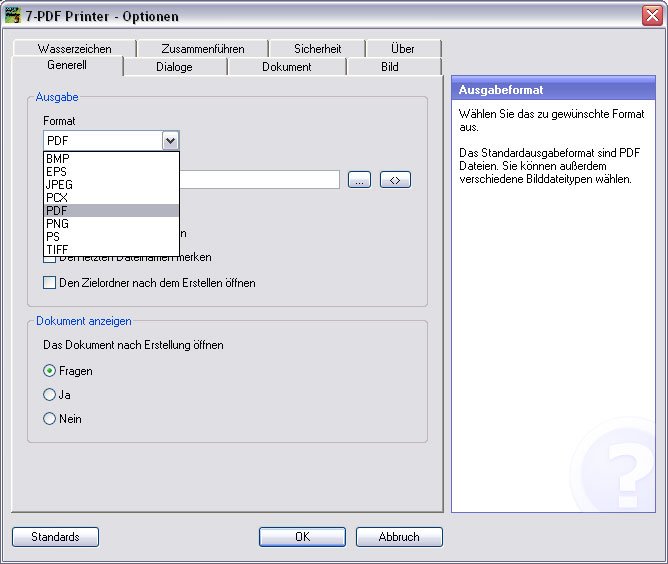Open the Bild tab
Viewport: 668px width, 564px height.
coord(390,67)
